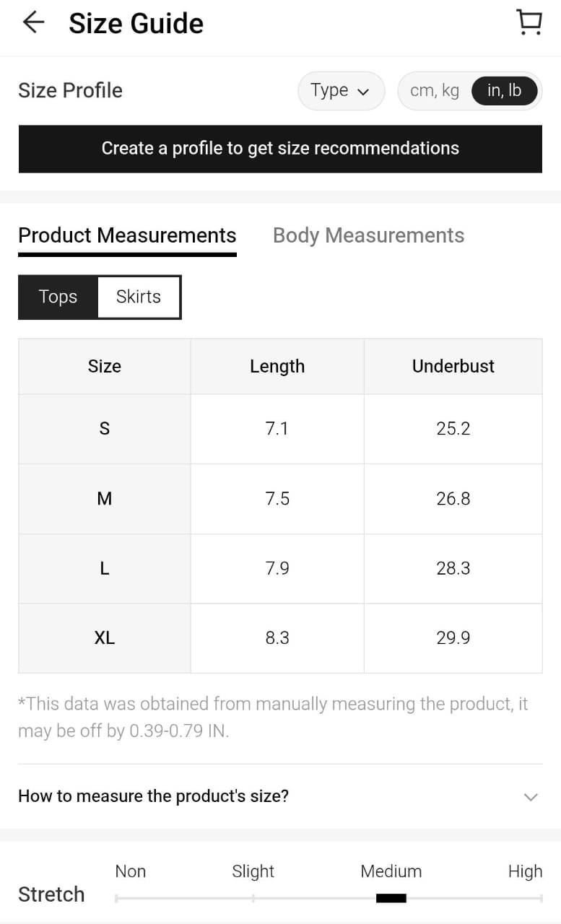
Task: Click the Size column header
Action: [105, 367]
